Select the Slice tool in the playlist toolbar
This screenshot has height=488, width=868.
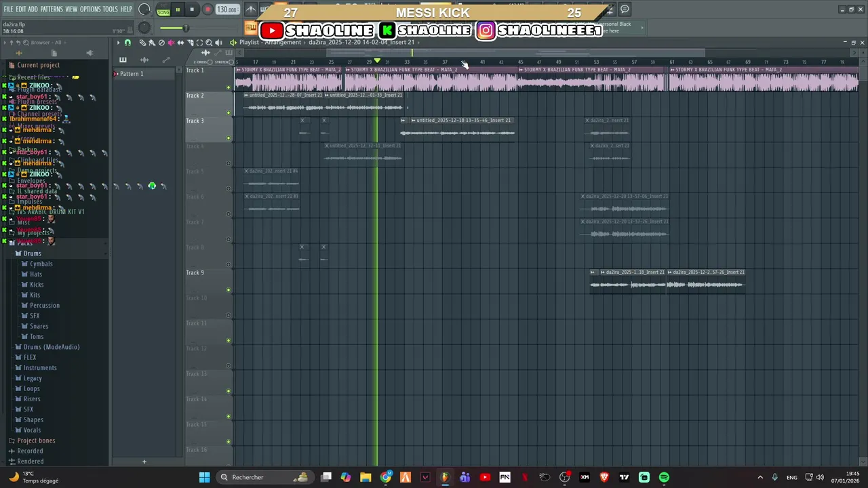click(x=190, y=43)
